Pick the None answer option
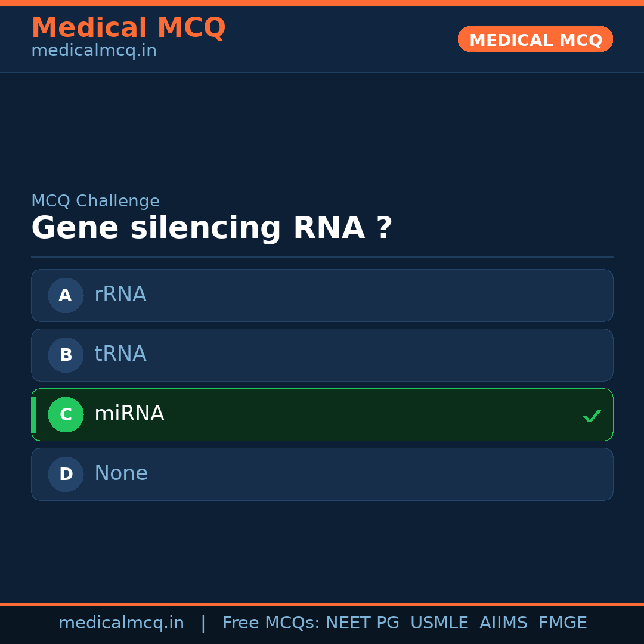The image size is (644, 644). pos(322,474)
